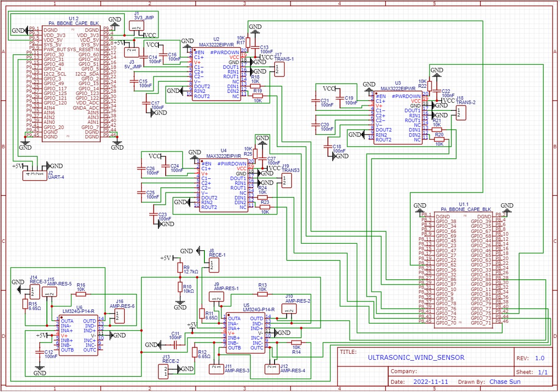The image size is (560, 392).
Task: Click the R9 12.7kΩ resistor value
Action: click(190, 271)
